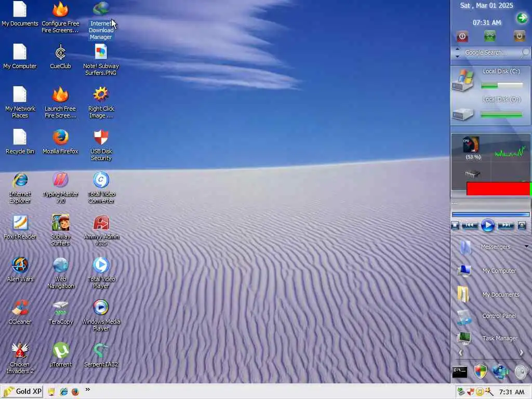This screenshot has height=399, width=532.
Task: Open Ammyy Admin v3.5 icon
Action: 101,231
